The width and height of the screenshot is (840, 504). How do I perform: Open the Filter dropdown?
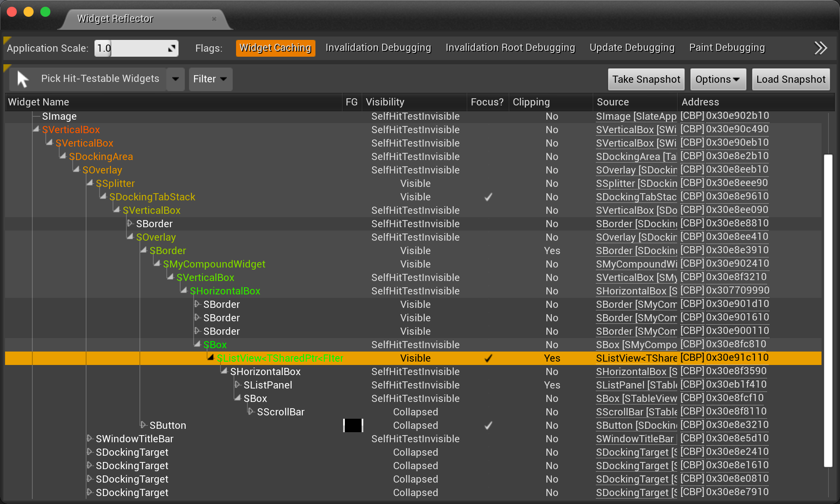pos(210,79)
